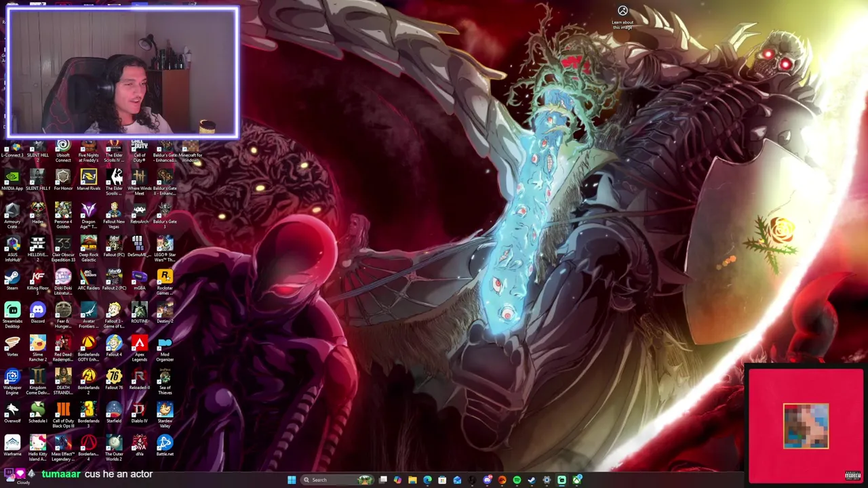This screenshot has width=868, height=488.
Task: Select Hello Kitty Island Adventure icon
Action: tap(38, 447)
